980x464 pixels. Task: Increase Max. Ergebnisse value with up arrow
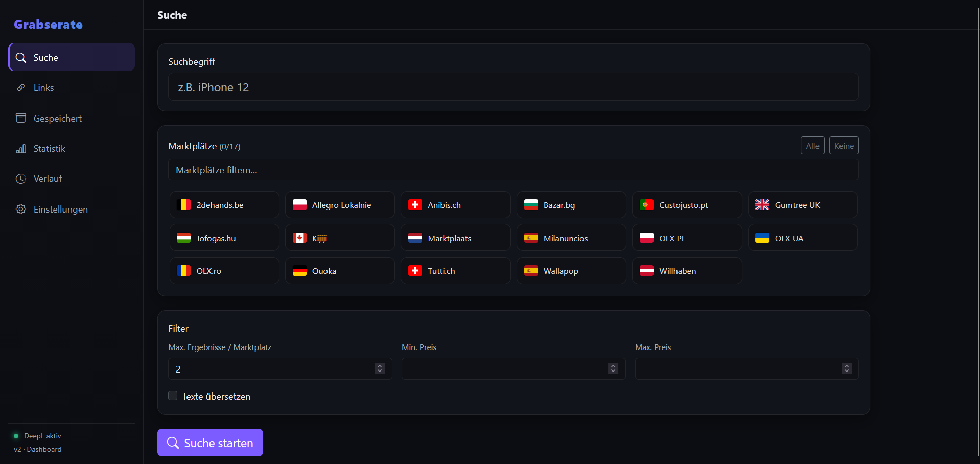(380, 366)
